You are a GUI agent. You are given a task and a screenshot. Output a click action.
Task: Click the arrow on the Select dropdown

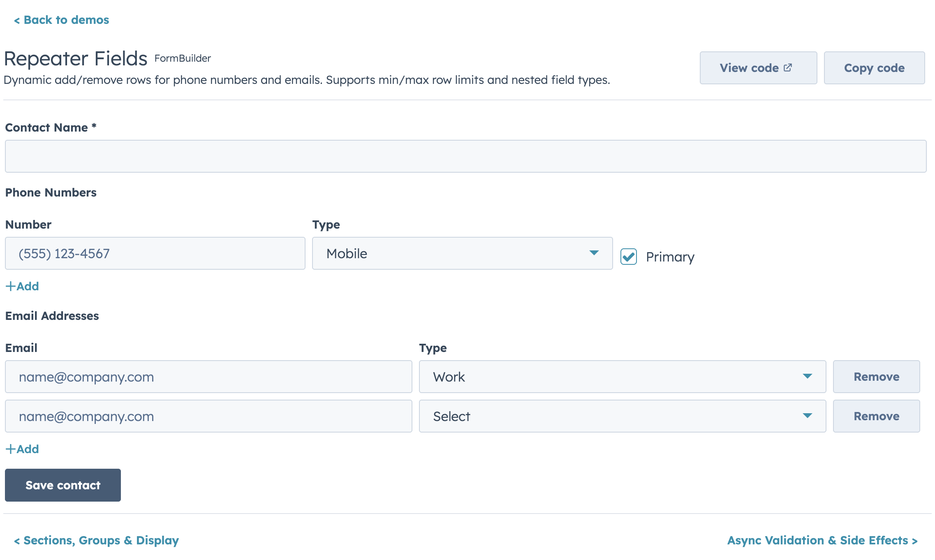coord(807,416)
